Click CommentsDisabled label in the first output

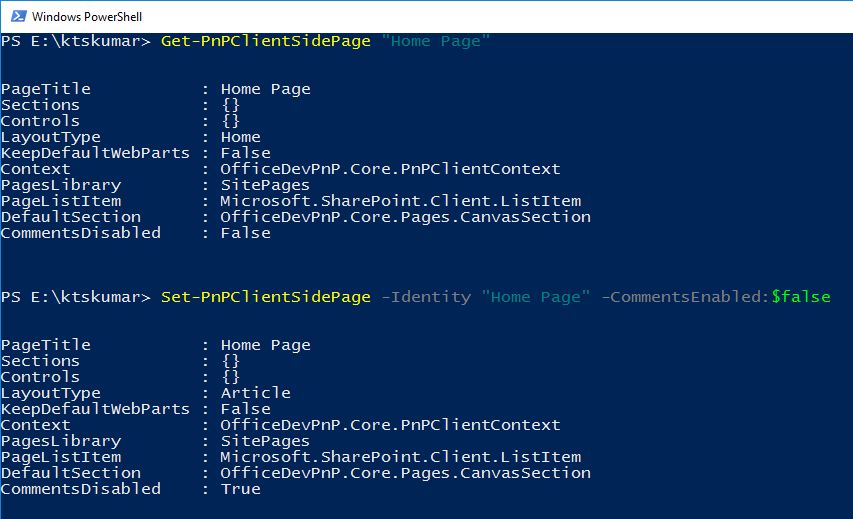(x=80, y=233)
